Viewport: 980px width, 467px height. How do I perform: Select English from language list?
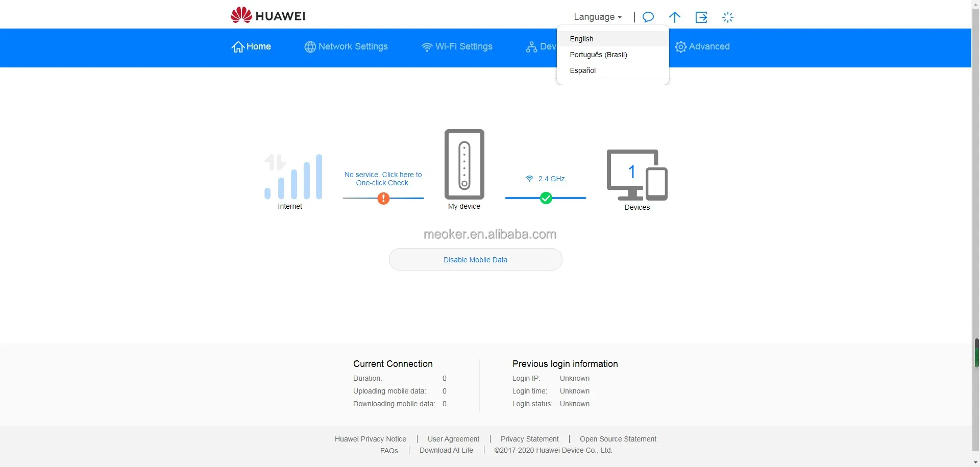581,39
